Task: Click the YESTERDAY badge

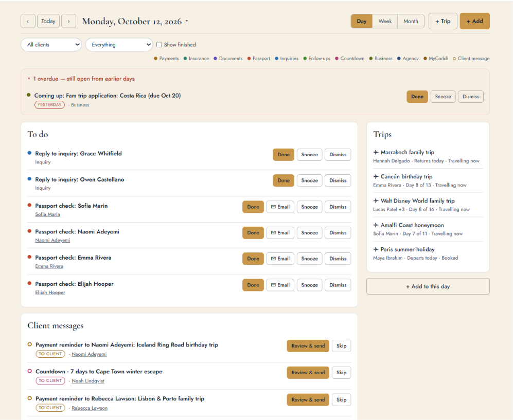Action: coord(49,104)
